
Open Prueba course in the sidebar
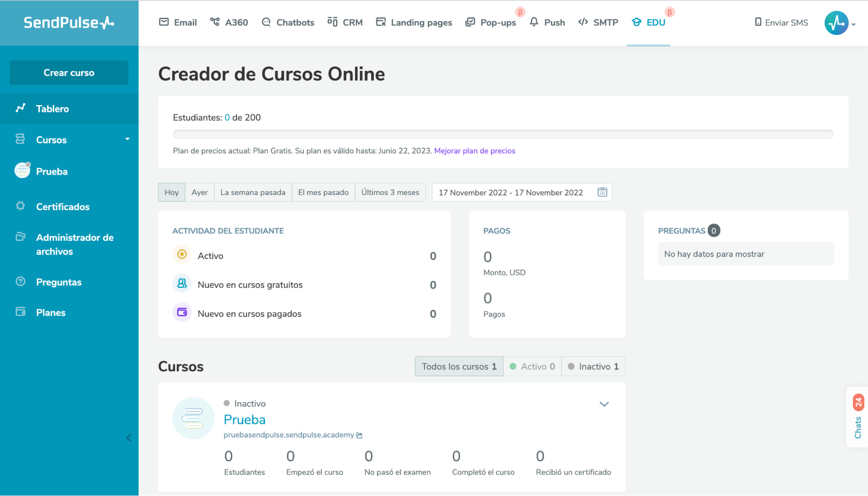coord(69,171)
